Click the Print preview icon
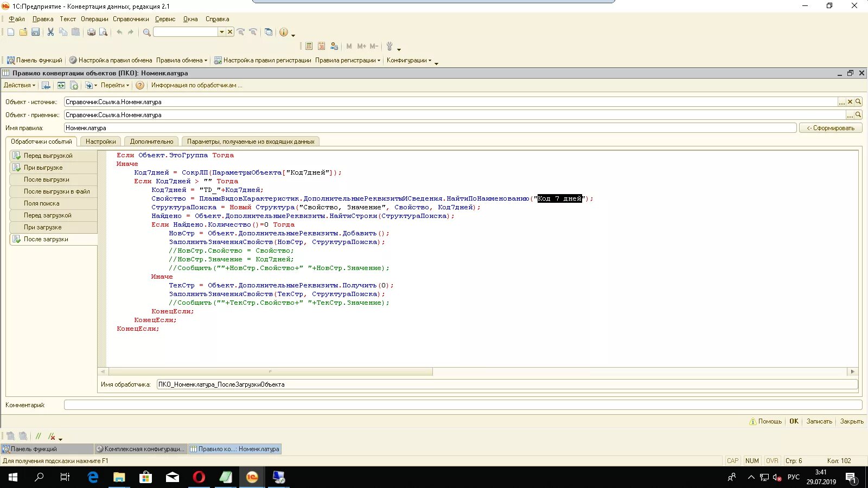 (103, 33)
